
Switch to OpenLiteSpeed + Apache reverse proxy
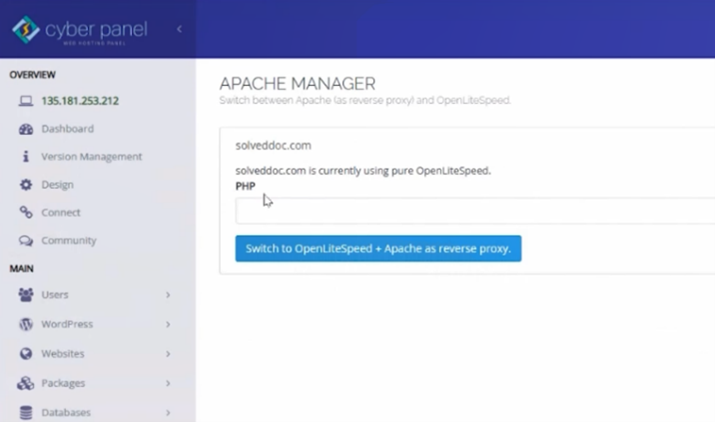[x=378, y=249]
